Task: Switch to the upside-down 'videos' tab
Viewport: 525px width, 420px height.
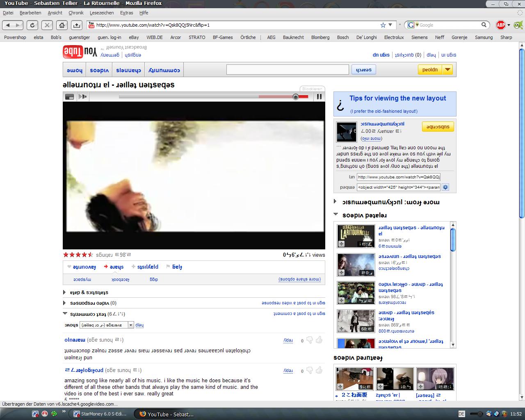Action: pyautogui.click(x=99, y=70)
